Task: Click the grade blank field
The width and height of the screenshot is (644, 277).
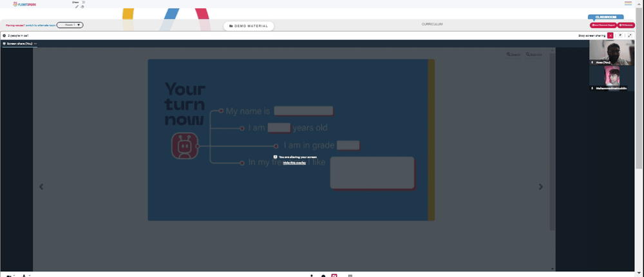Action: point(348,145)
